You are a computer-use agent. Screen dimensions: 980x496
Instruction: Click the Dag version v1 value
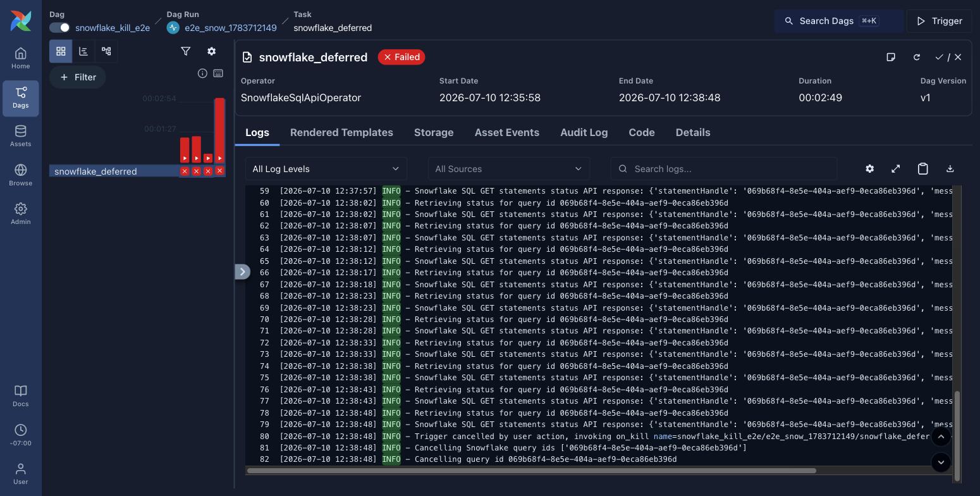(x=926, y=97)
